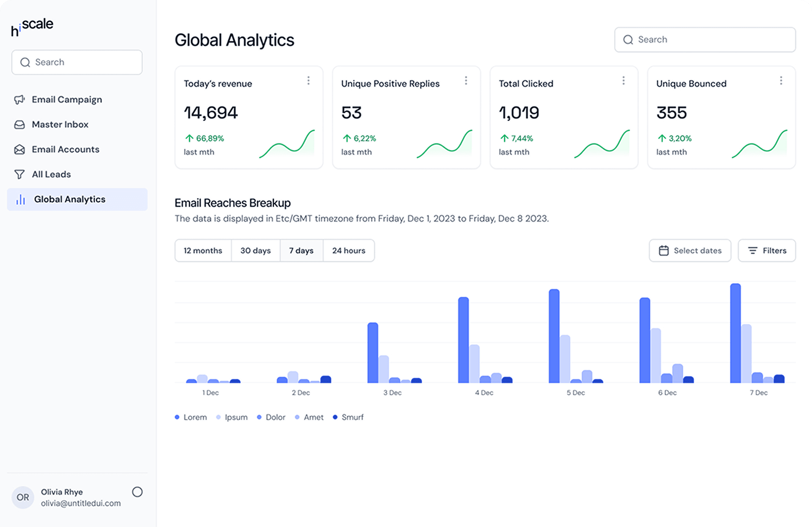Screen dimensions: 812x527
Task: Open Today's revenue card options menu
Action: pos(309,81)
